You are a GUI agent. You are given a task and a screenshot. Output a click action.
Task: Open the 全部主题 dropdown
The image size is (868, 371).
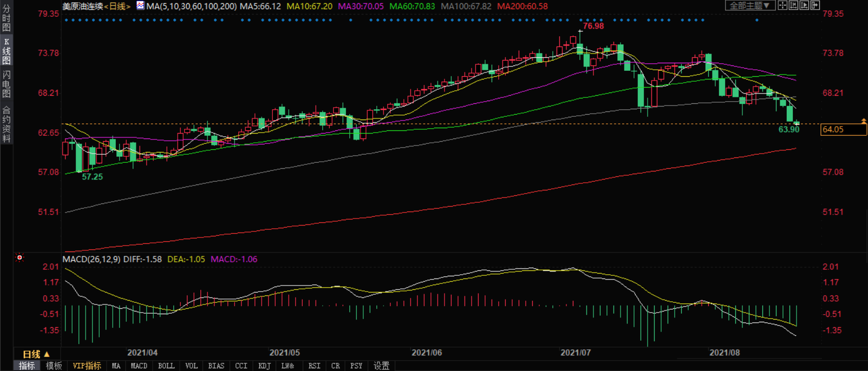(749, 5)
